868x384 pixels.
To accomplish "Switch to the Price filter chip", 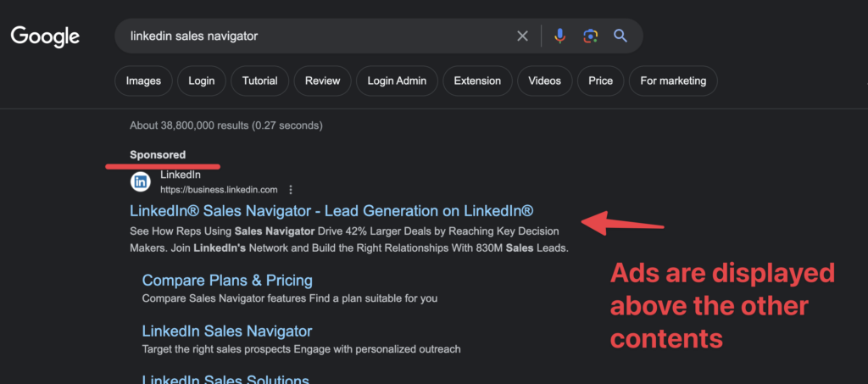I will [x=601, y=81].
